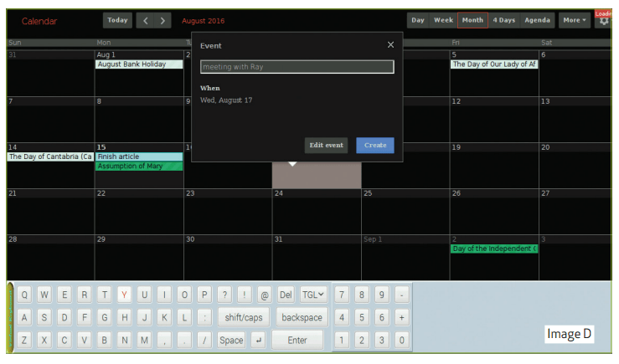Select the August 19 day cell
Viewport: 619px width, 364px height.
click(494, 166)
